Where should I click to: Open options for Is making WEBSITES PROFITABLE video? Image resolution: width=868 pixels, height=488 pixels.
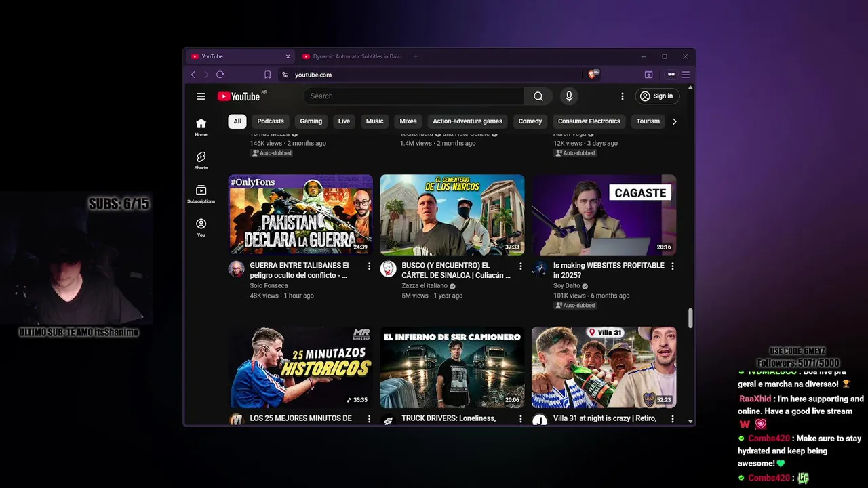672,266
